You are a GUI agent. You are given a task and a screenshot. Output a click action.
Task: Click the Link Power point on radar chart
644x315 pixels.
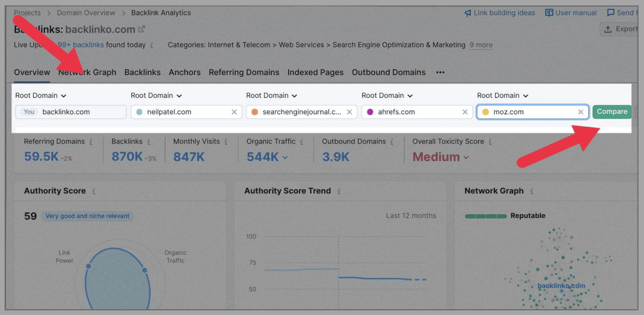point(89,266)
